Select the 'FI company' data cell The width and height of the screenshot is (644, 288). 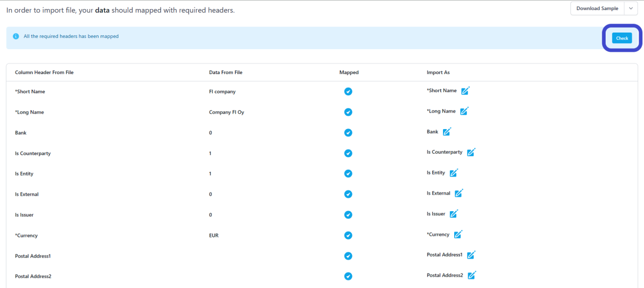(222, 92)
